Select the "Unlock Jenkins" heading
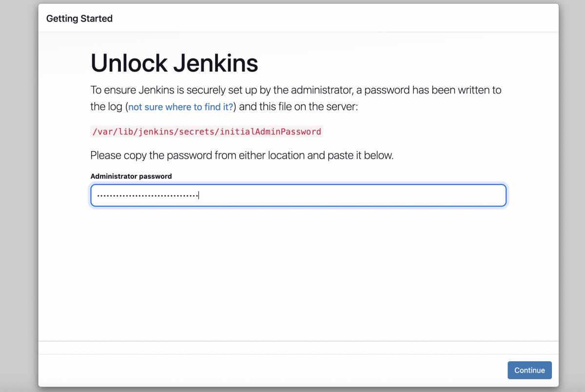Viewport: 585px width, 392px height. 174,63
